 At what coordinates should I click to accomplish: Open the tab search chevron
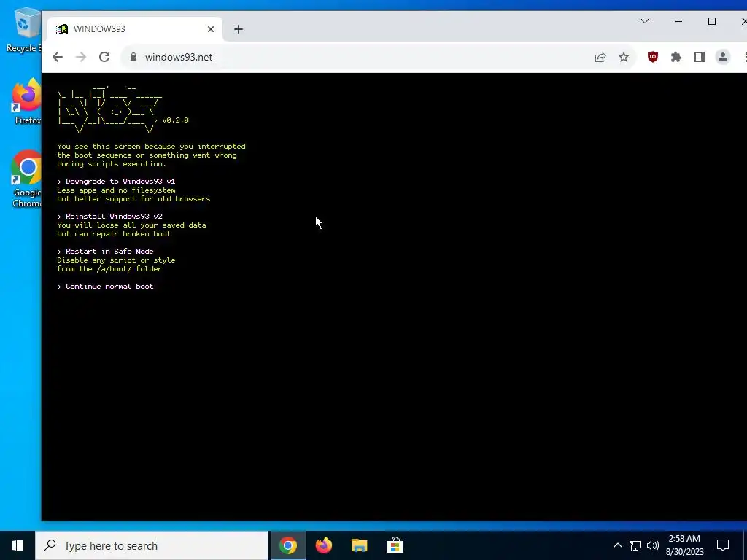coord(645,21)
